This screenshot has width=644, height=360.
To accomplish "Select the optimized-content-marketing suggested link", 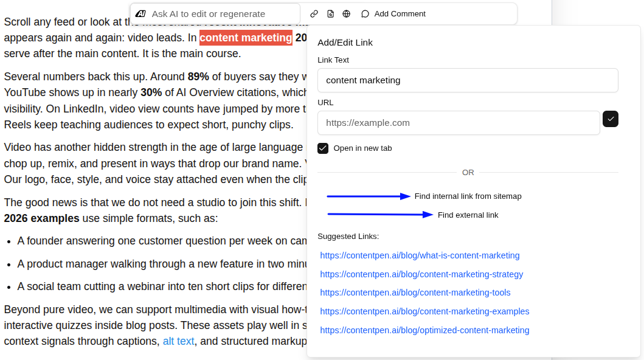I will coord(424,330).
